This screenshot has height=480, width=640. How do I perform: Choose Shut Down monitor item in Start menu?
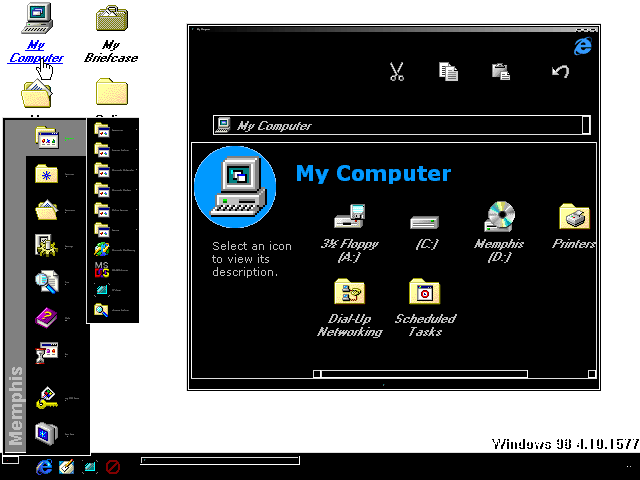pyautogui.click(x=56, y=434)
